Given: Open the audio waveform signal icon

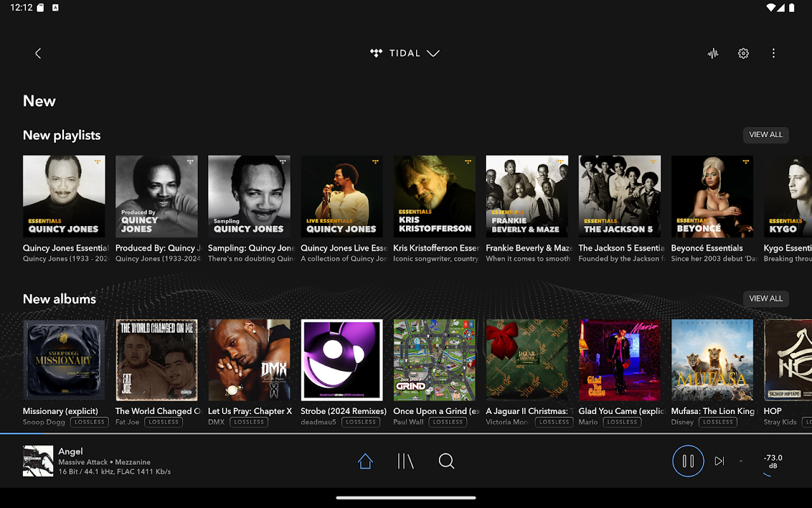Looking at the screenshot, I should [x=713, y=53].
